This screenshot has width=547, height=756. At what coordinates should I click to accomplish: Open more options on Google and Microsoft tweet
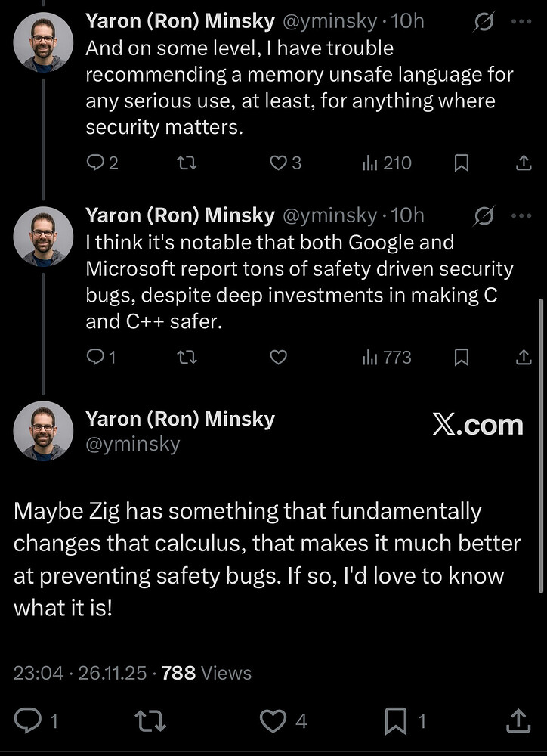pos(521,215)
